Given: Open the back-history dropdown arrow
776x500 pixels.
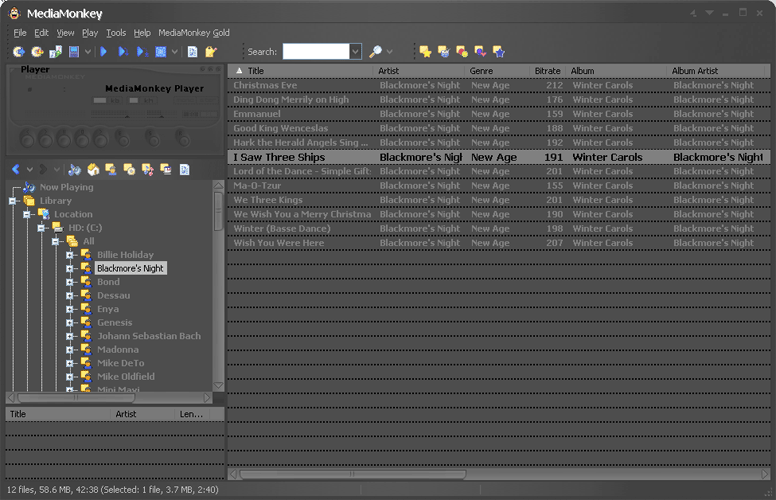Looking at the screenshot, I should click(30, 170).
